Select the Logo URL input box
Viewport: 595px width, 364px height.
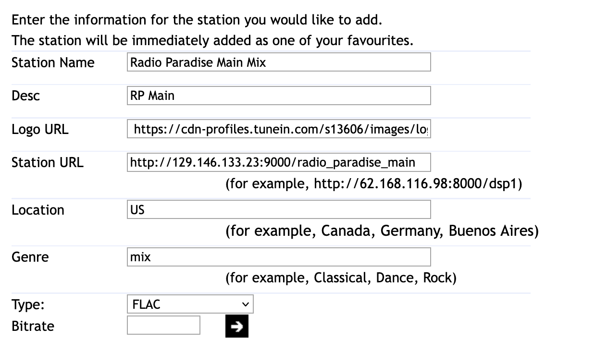279,129
